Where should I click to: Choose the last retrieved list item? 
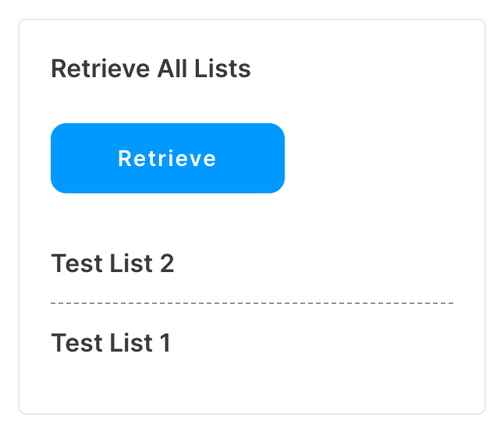[x=111, y=343]
